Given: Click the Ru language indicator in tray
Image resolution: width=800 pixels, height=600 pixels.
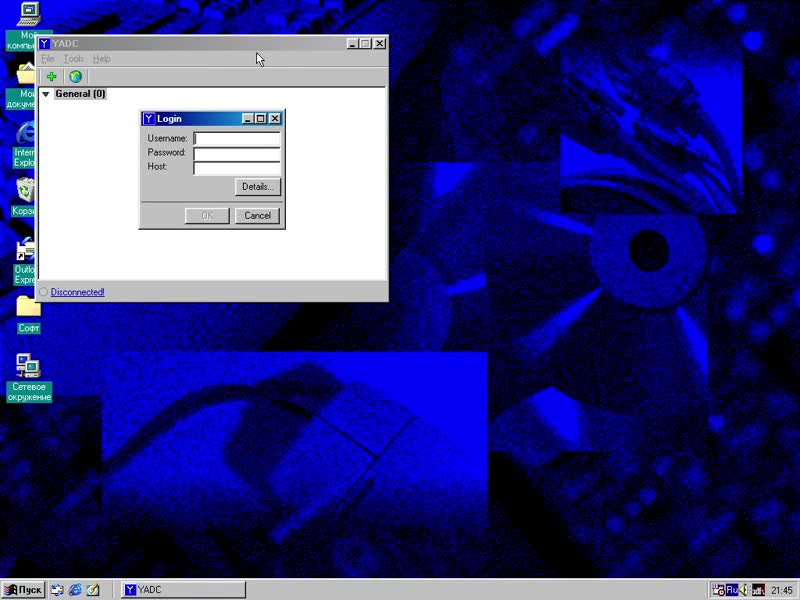Looking at the screenshot, I should point(731,590).
